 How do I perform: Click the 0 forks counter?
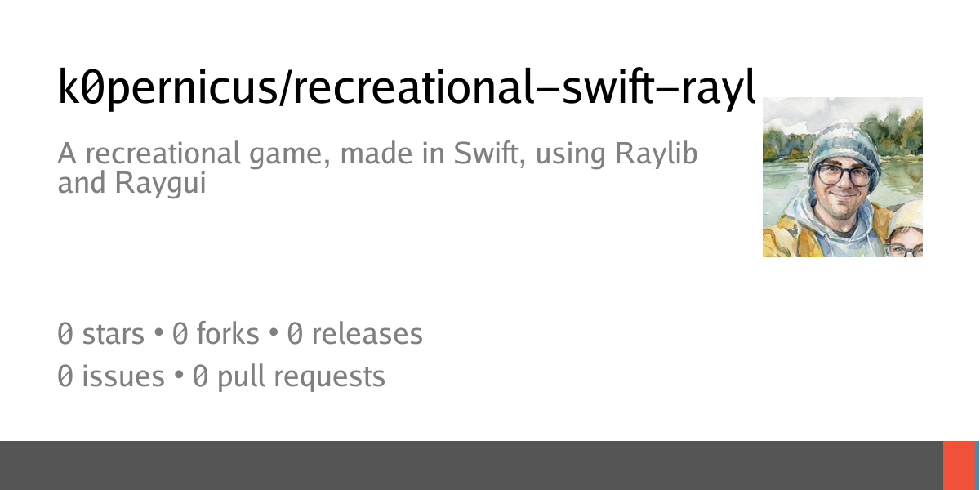coord(216,333)
